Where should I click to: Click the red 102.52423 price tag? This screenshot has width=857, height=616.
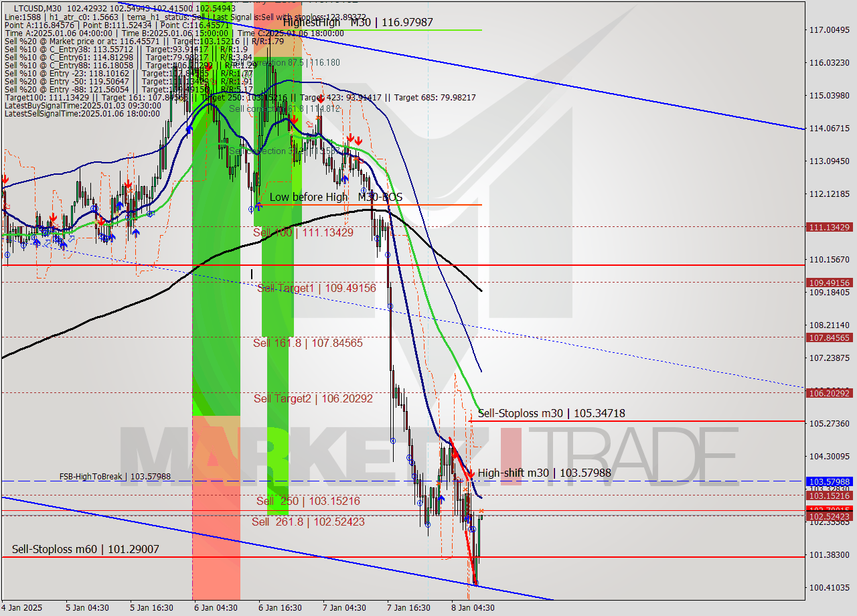point(830,516)
